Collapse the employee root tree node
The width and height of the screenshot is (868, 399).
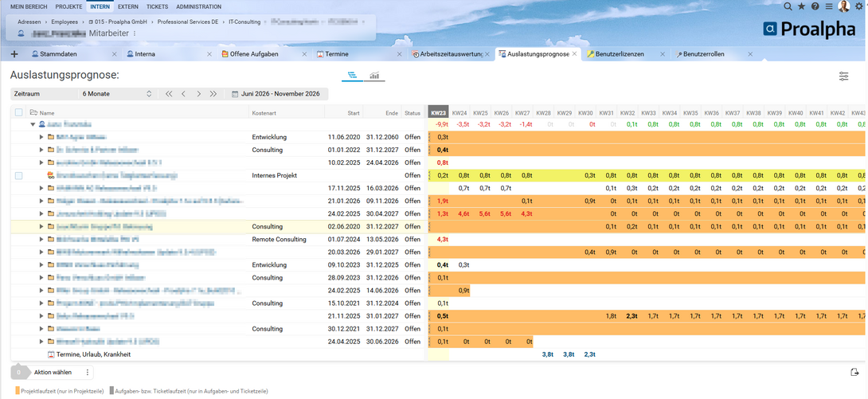33,125
